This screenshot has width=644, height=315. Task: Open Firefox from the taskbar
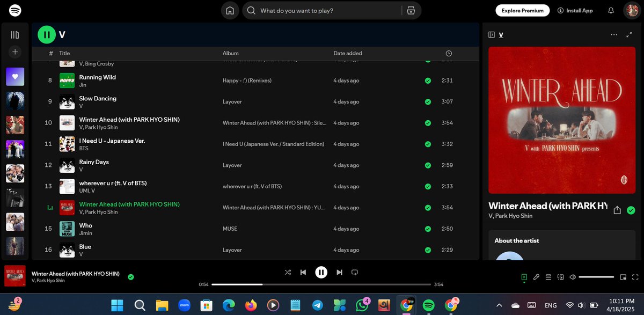251,305
